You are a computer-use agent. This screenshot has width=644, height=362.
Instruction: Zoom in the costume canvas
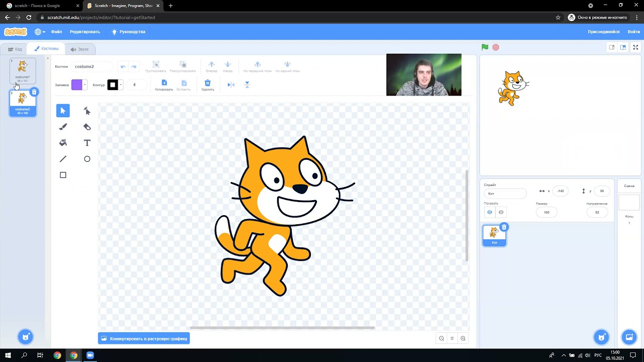click(x=463, y=338)
